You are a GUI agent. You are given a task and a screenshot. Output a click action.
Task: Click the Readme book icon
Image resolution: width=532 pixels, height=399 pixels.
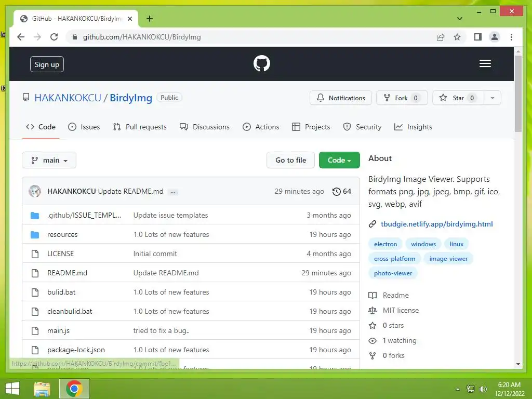pyautogui.click(x=373, y=296)
